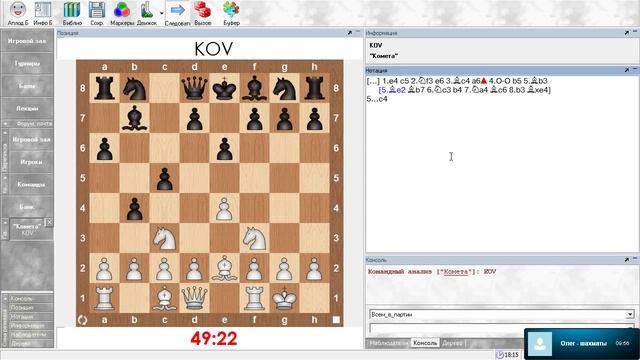Click the black bishop on b7
The image size is (640, 360).
[135, 118]
